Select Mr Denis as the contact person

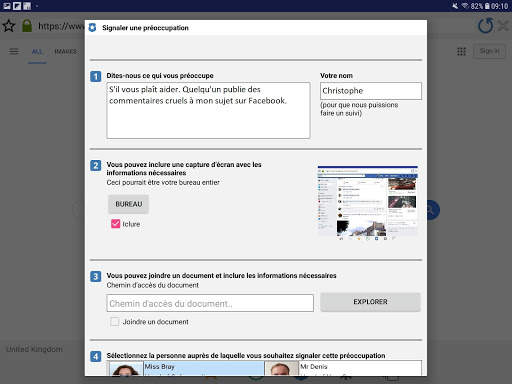pos(343,368)
